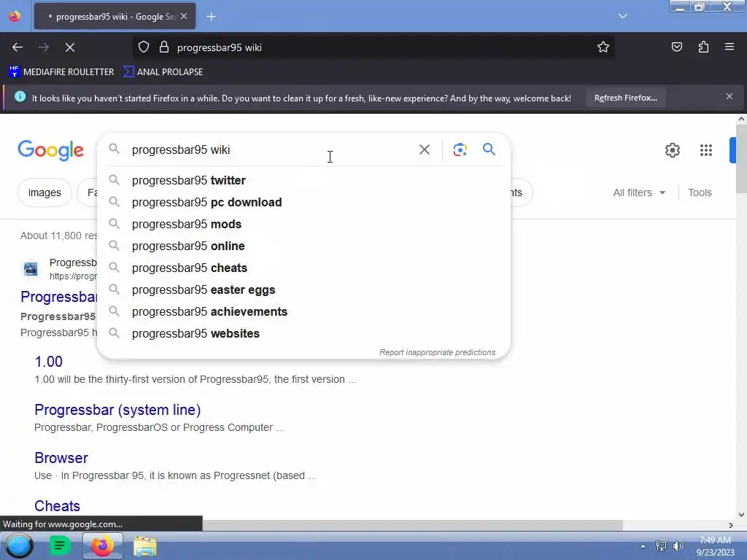Open MEDIAFIRE ROULETTER bookmark

point(61,72)
